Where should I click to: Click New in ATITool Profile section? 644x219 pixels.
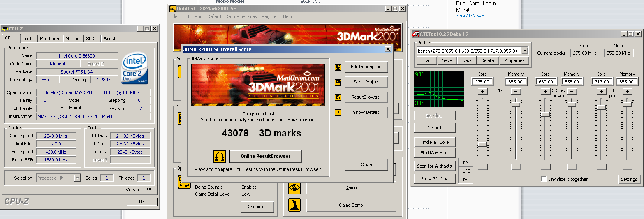(467, 60)
